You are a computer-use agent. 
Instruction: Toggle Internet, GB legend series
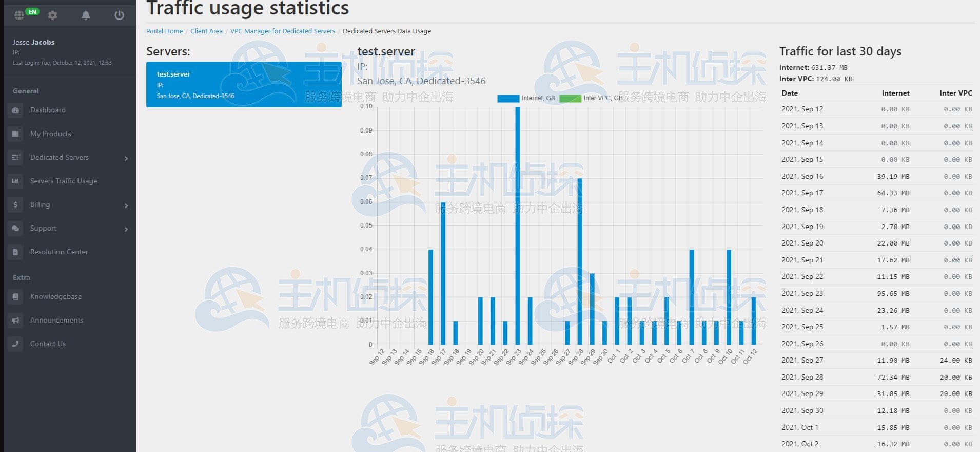click(x=526, y=98)
